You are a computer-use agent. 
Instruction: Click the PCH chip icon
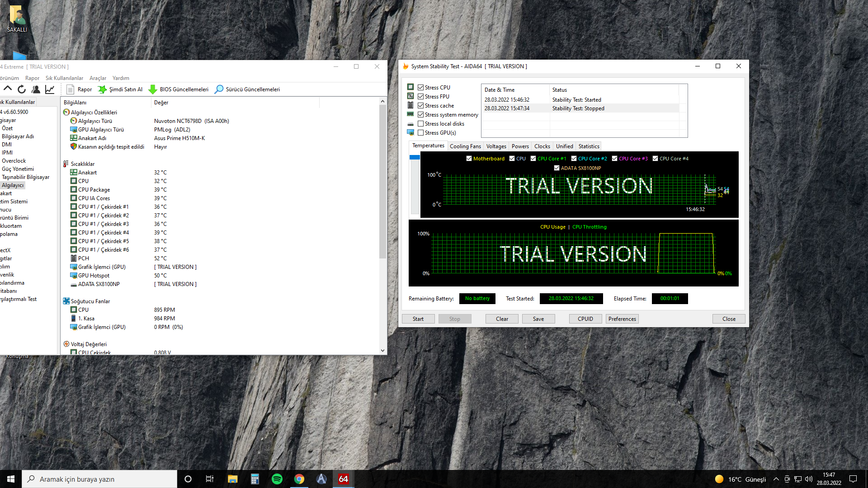click(74, 258)
